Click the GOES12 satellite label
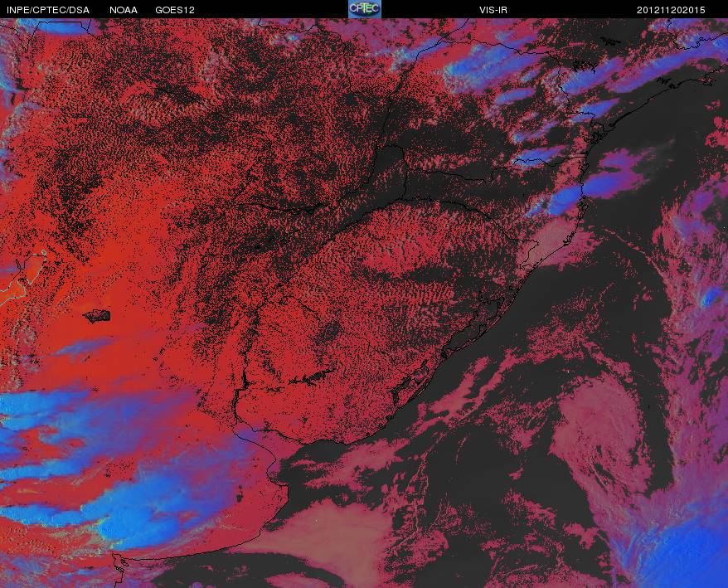This screenshot has height=588, width=728. [175, 10]
